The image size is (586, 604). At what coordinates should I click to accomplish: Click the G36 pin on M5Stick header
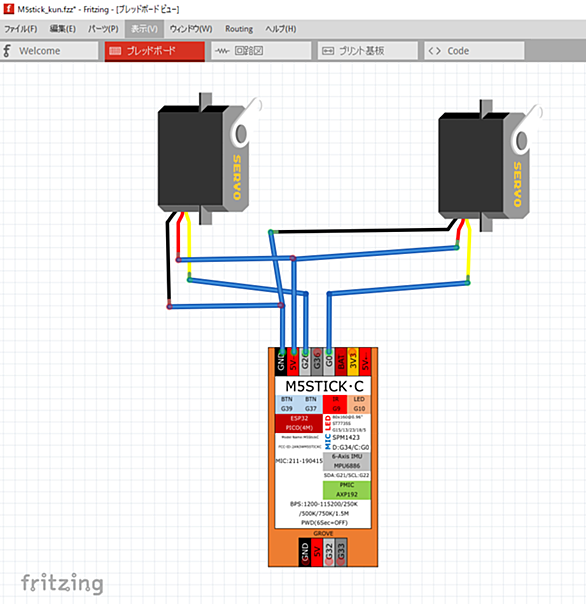(317, 361)
